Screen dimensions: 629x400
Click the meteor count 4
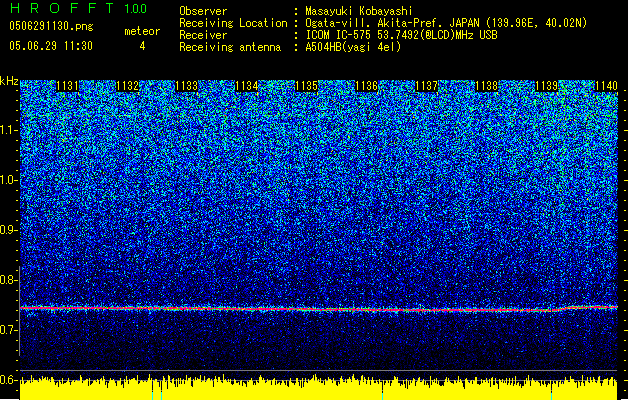pos(142,46)
